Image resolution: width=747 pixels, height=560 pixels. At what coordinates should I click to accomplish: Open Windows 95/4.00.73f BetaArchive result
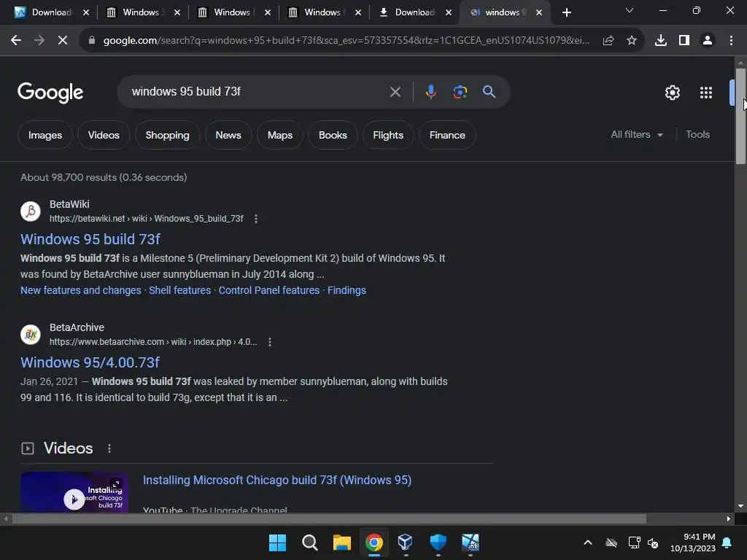(90, 362)
